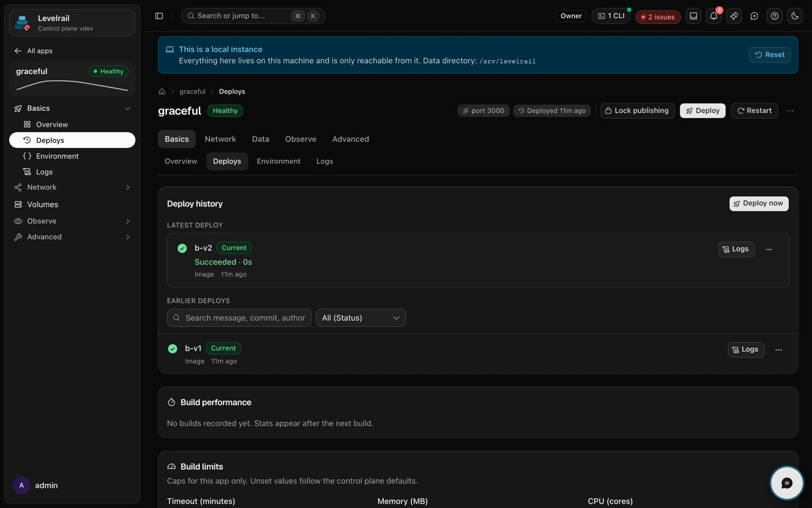
Task: Open the floating chat widget
Action: [x=787, y=483]
